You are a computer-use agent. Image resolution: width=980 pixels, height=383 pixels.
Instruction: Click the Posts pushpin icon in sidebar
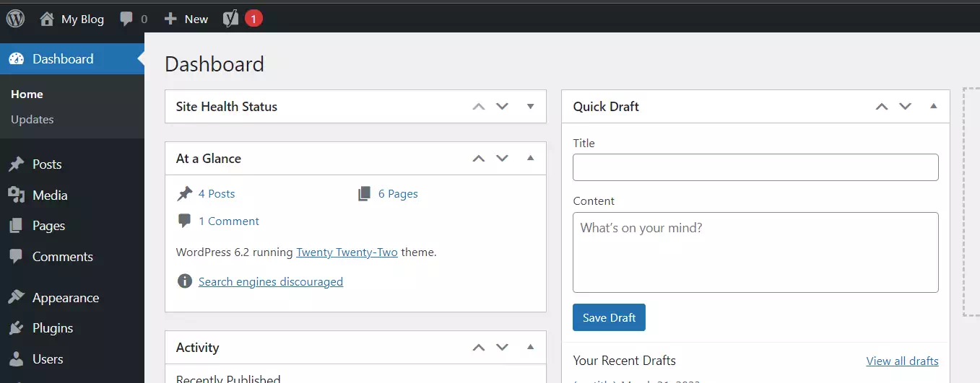click(16, 164)
